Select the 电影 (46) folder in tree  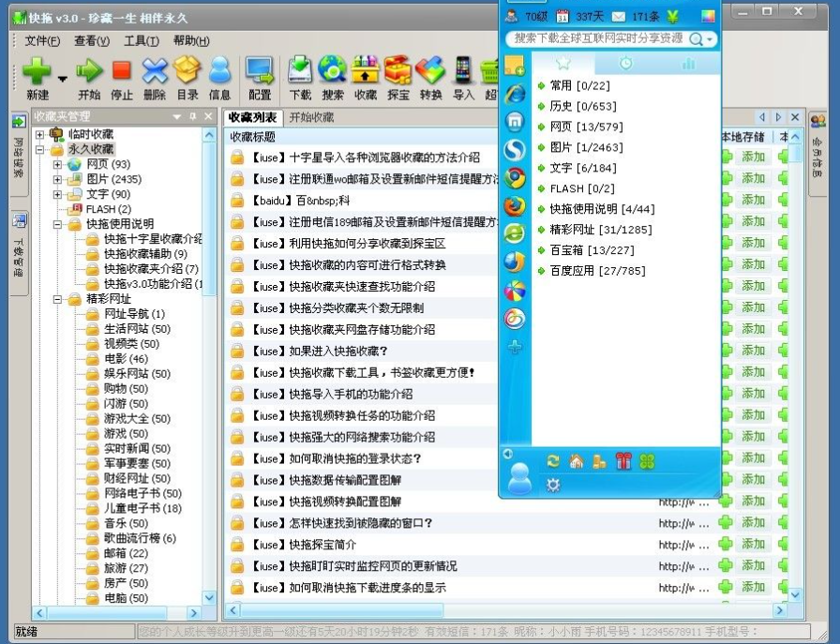[x=126, y=359]
